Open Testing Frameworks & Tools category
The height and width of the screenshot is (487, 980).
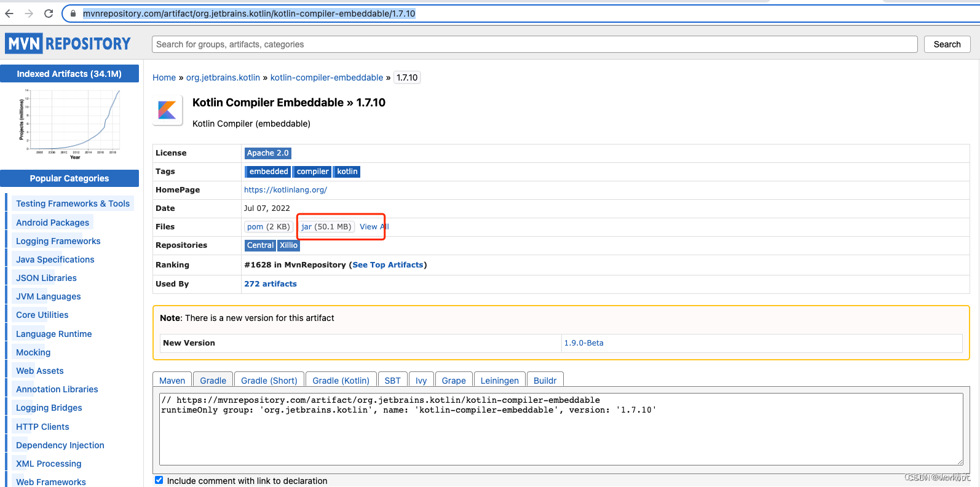73,204
